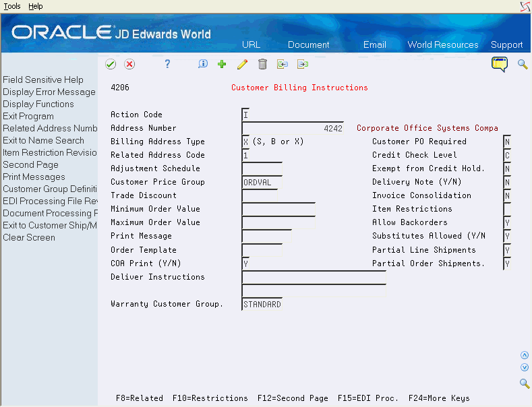Choose Exit Program in the sidebar
532x407 pixels.
(28, 117)
